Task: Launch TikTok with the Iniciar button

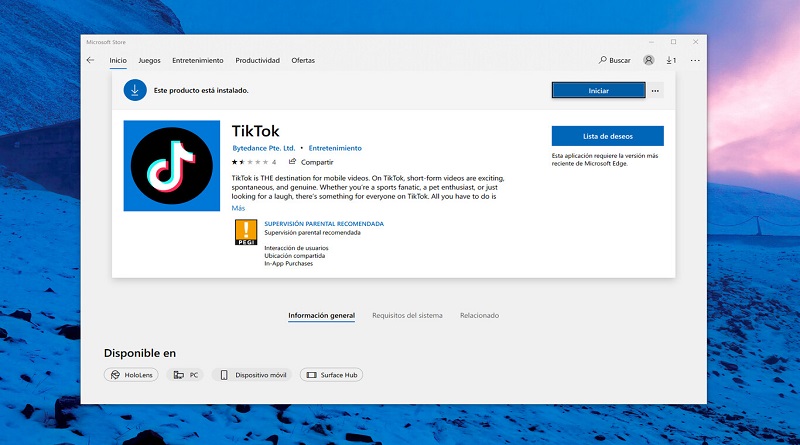Action: (x=598, y=90)
